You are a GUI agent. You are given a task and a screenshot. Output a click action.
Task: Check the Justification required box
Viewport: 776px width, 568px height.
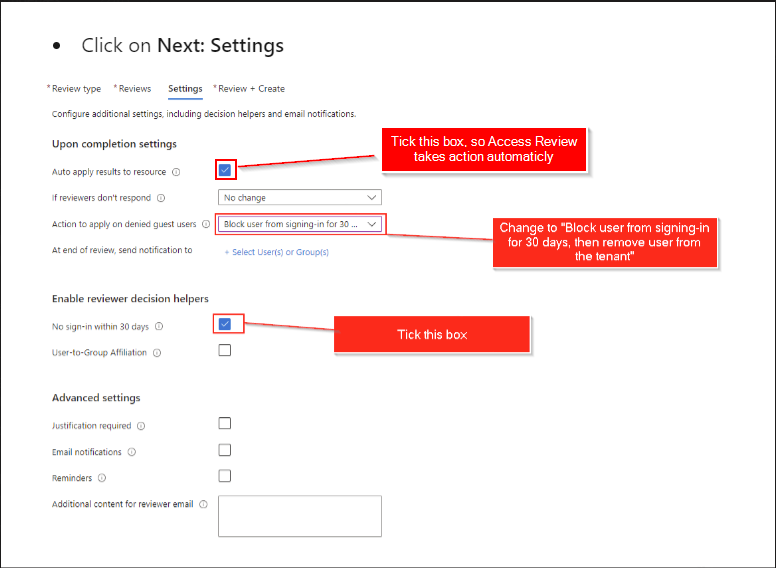[x=225, y=424]
